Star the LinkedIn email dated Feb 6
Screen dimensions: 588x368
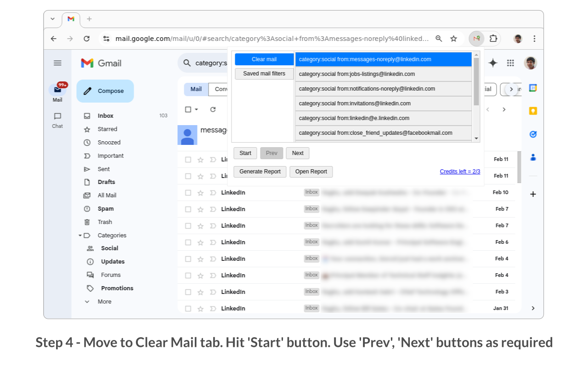[200, 242]
